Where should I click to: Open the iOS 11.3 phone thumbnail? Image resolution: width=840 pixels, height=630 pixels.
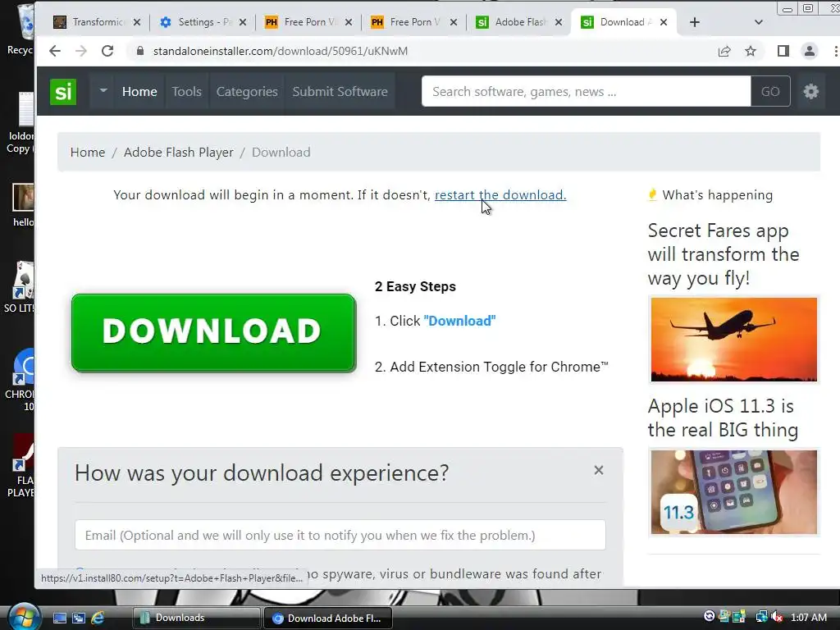point(734,492)
